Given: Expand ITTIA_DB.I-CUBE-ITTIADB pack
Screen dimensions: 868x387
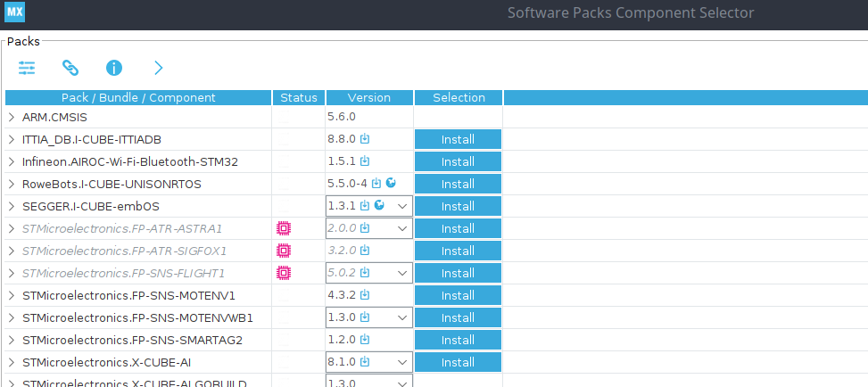Looking at the screenshot, I should pos(11,139).
